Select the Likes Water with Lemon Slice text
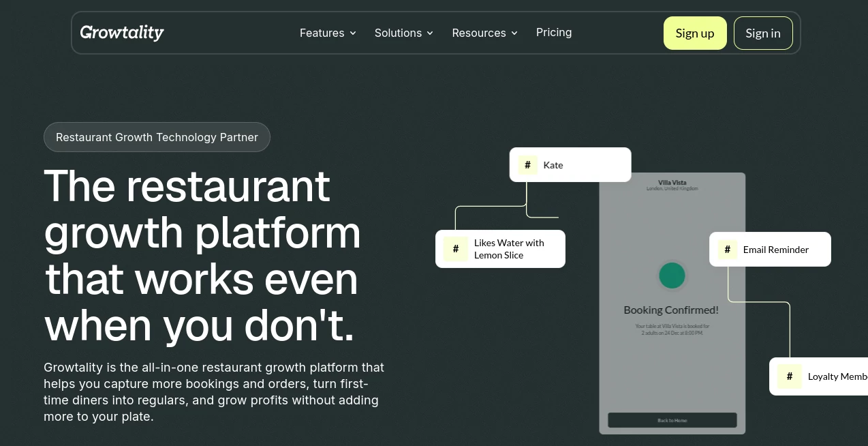Screen dimensions: 868x446 [x=509, y=249]
